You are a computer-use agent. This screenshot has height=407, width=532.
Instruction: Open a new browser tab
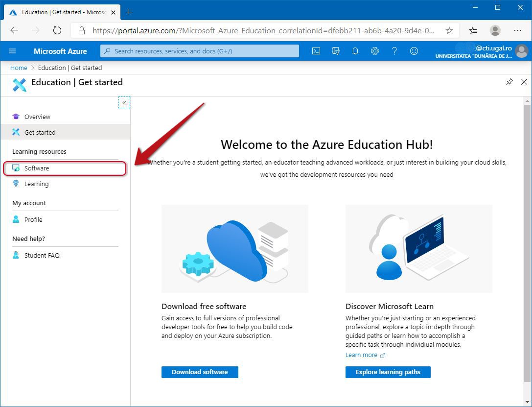pos(129,12)
